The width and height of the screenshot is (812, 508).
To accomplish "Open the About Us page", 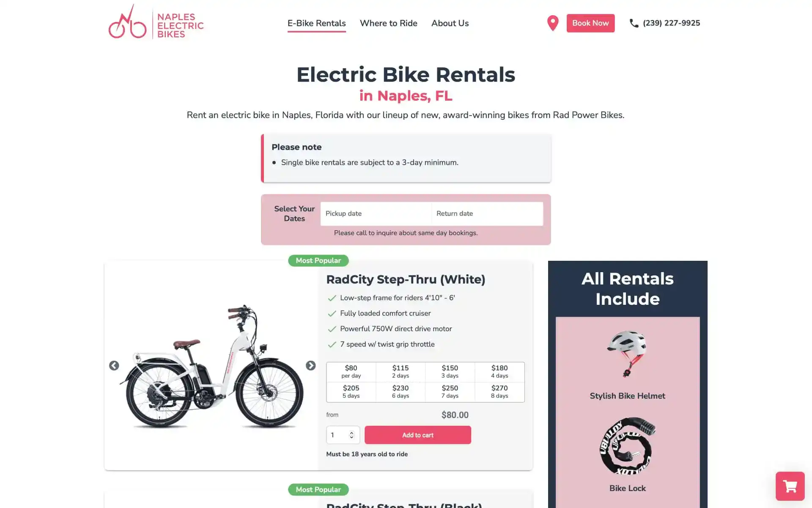I will click(x=450, y=23).
